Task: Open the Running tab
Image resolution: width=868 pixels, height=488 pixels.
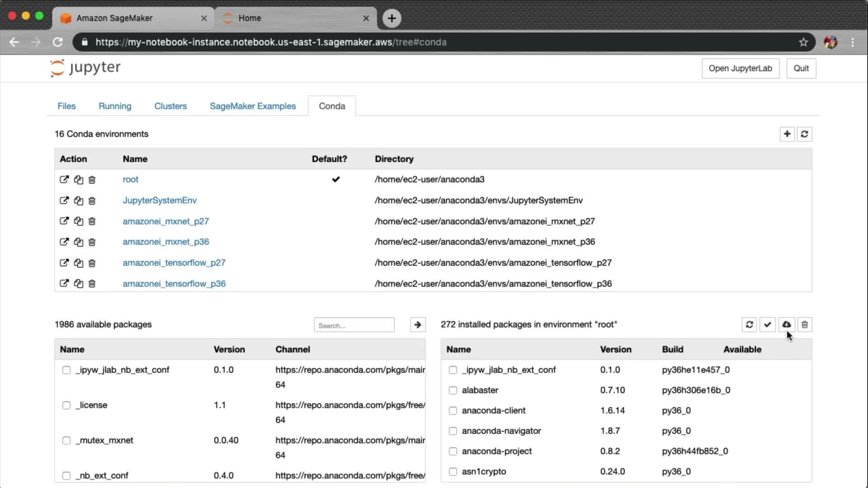Action: tap(115, 106)
